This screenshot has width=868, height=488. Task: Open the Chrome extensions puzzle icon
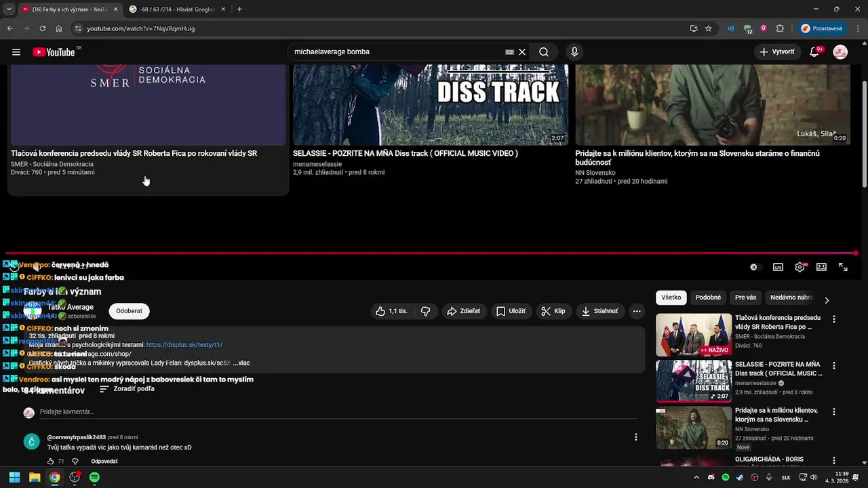click(780, 28)
